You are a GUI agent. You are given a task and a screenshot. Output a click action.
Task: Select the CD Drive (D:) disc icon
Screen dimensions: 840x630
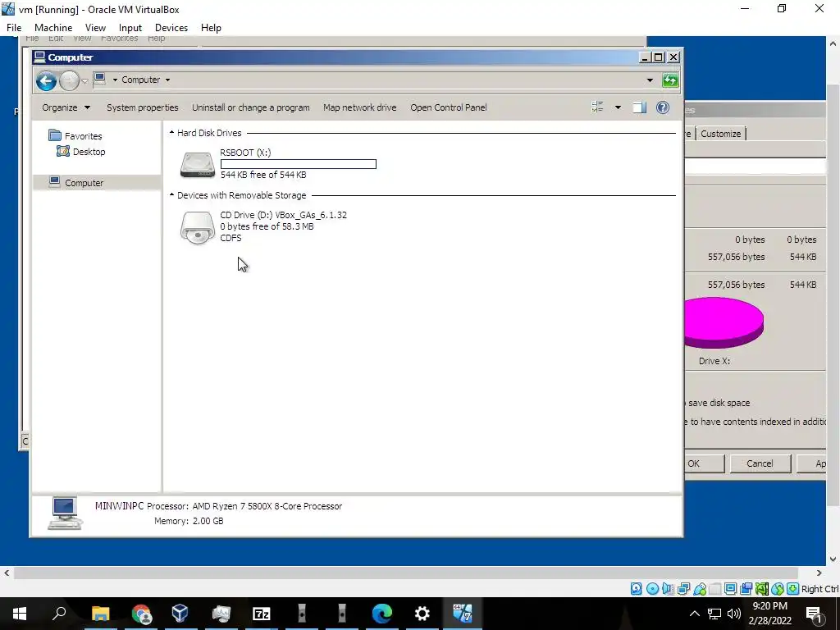point(198,227)
